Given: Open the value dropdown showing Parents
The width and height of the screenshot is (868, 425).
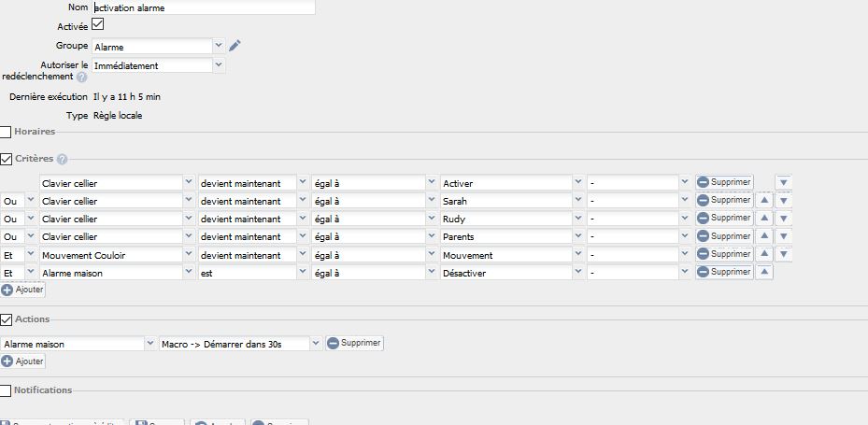Looking at the screenshot, I should (x=577, y=236).
